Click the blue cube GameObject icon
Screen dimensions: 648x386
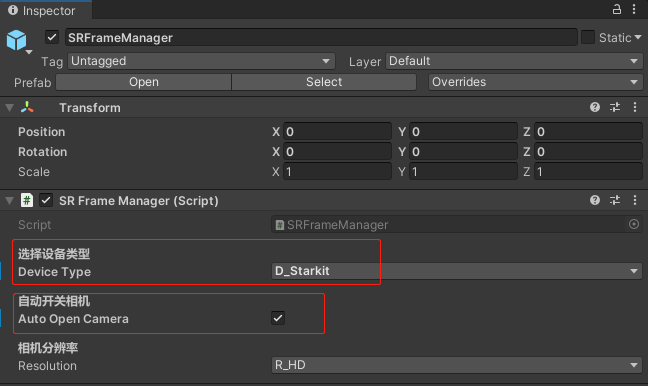(x=17, y=40)
